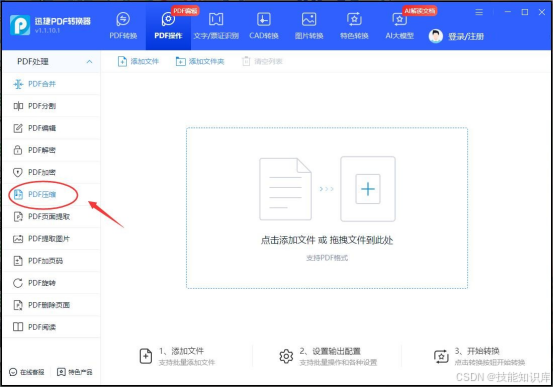Click the document page icon in the drop zone
Image resolution: width=554 pixels, height=388 pixels.
click(285, 189)
